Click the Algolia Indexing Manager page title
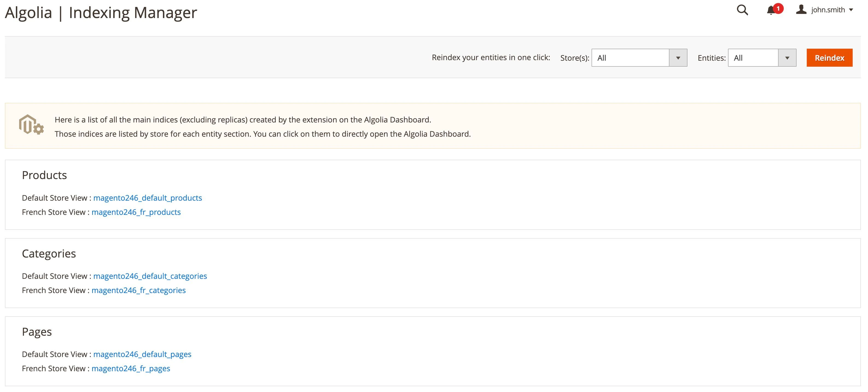 click(x=101, y=13)
